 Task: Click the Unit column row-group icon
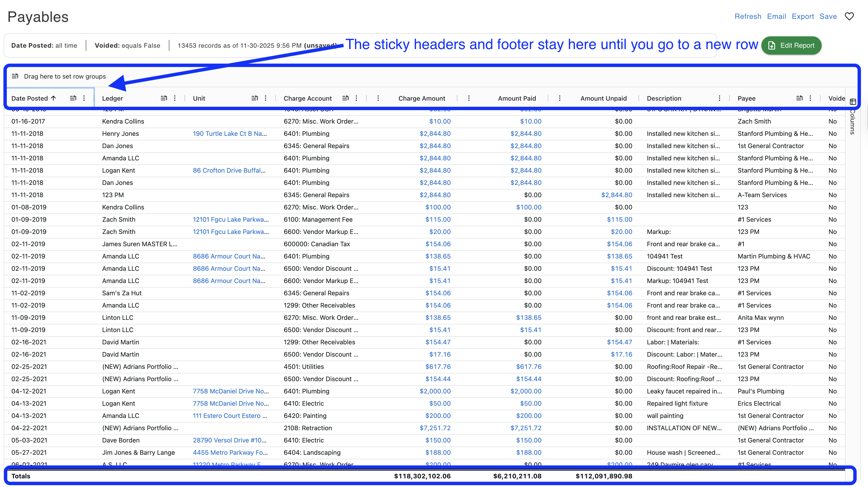coord(255,98)
